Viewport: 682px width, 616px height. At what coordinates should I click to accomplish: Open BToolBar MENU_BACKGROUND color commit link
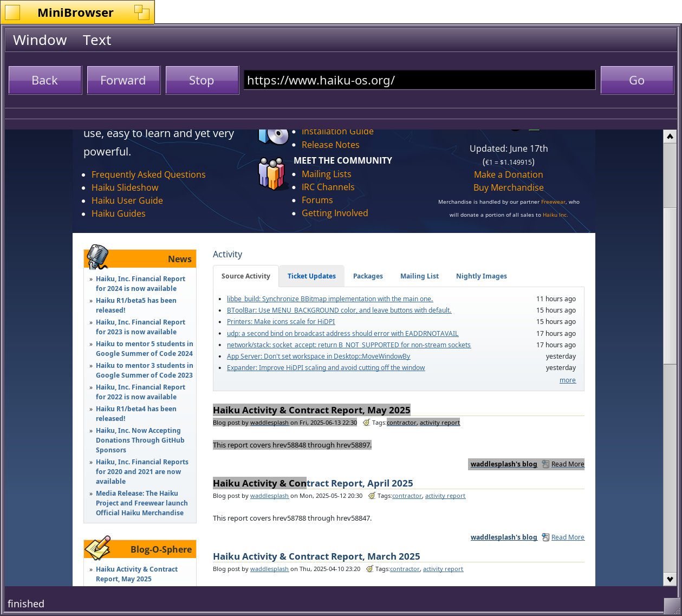pos(339,310)
